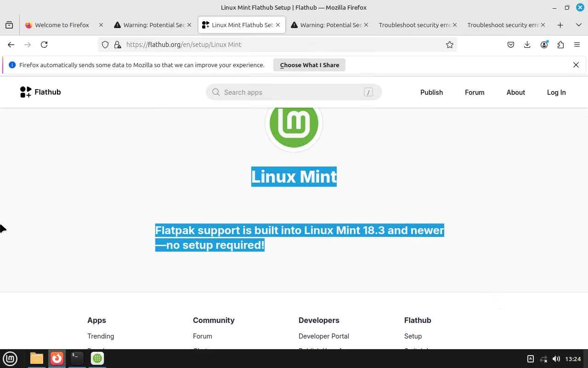This screenshot has height=368, width=588.
Task: Click the Community footer heading
Action: [x=214, y=320]
